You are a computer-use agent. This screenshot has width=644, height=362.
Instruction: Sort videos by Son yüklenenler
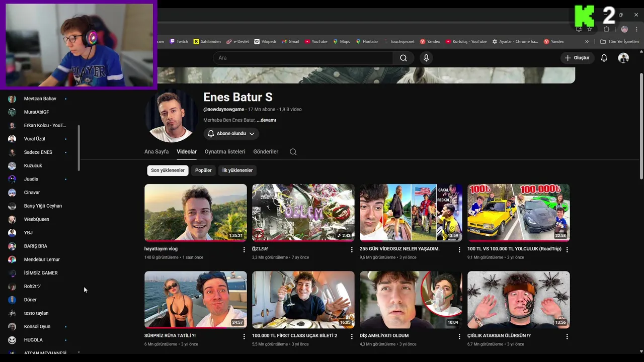pyautogui.click(x=168, y=170)
